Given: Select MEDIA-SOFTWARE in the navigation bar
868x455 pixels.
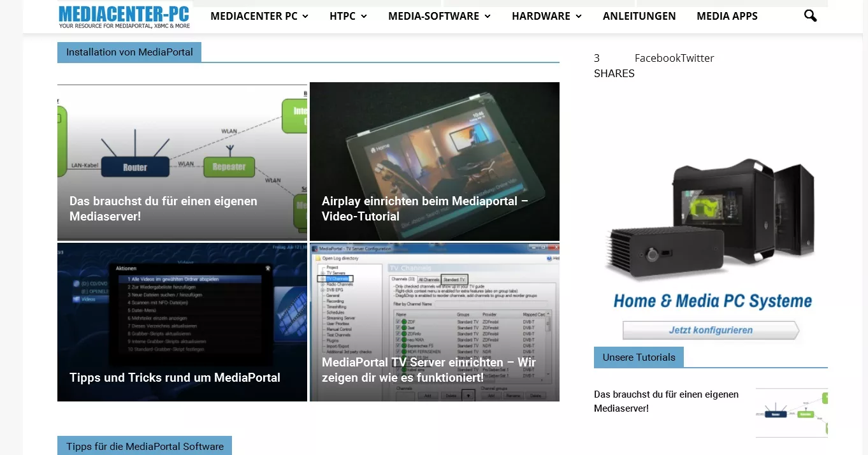Looking at the screenshot, I should 434,16.
